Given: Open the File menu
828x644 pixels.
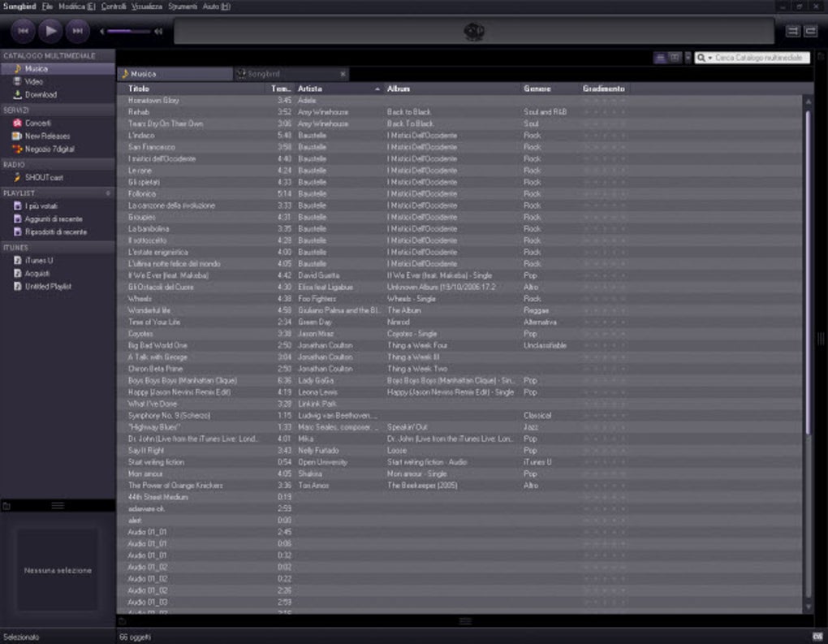Looking at the screenshot, I should (x=48, y=6).
